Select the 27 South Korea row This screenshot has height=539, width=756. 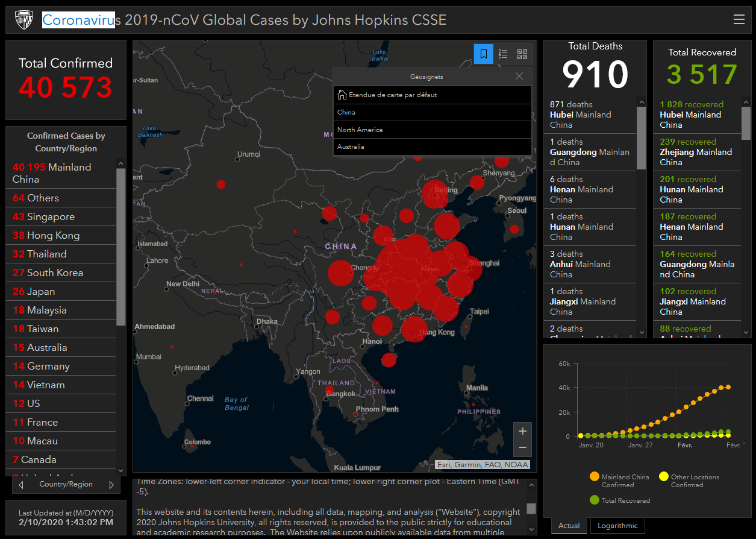point(61,273)
